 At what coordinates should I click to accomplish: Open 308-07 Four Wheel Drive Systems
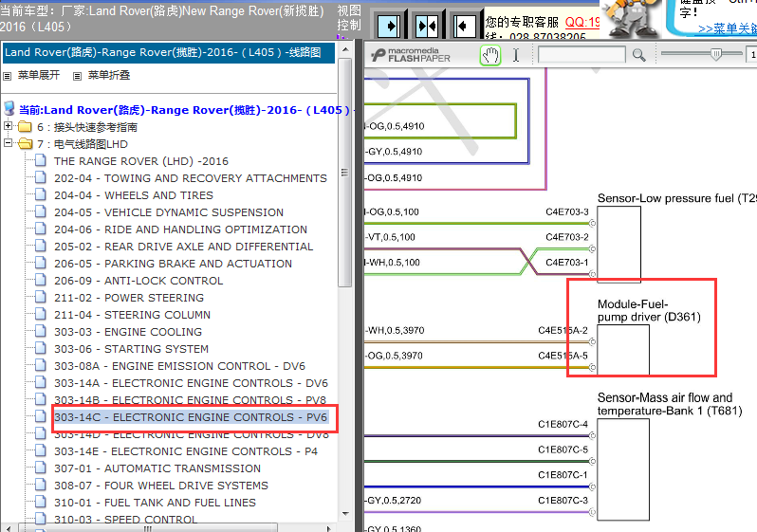160,486
